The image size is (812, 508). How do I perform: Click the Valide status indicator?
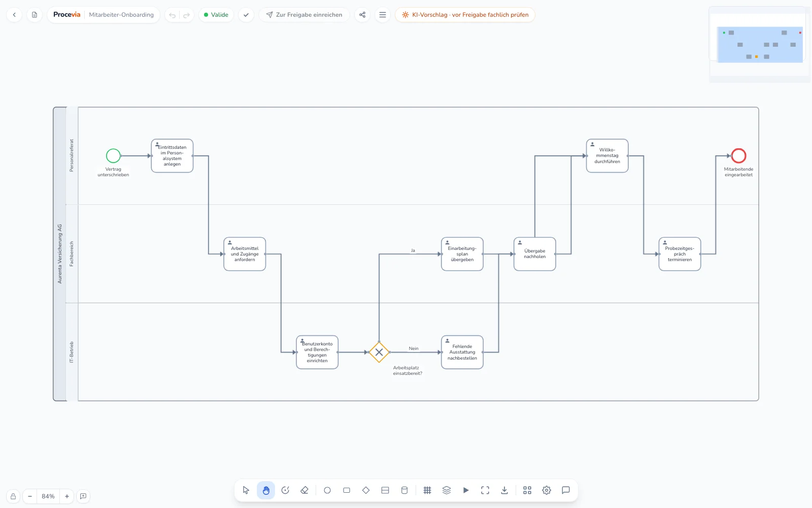coord(216,15)
